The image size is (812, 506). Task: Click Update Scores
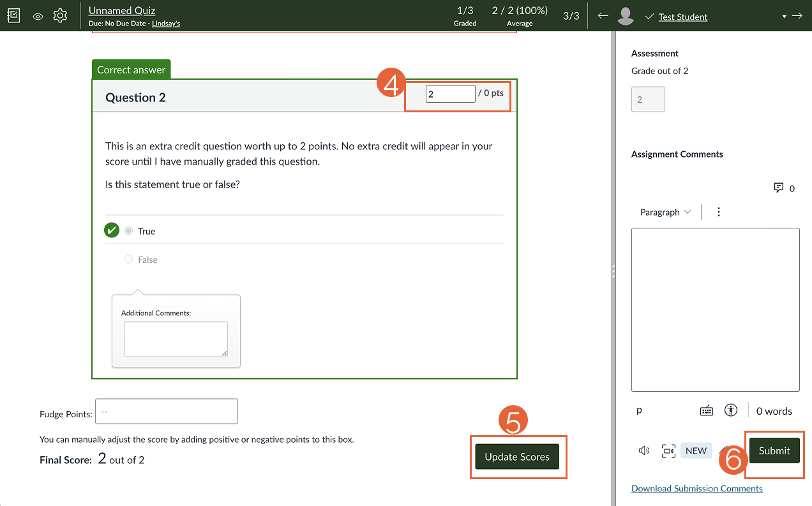516,457
